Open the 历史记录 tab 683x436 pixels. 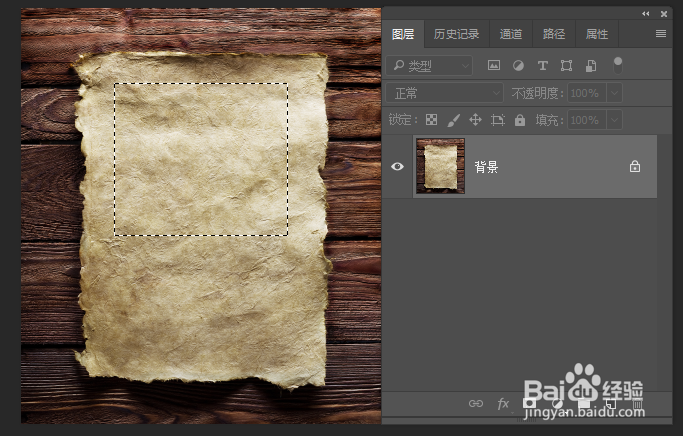click(456, 34)
